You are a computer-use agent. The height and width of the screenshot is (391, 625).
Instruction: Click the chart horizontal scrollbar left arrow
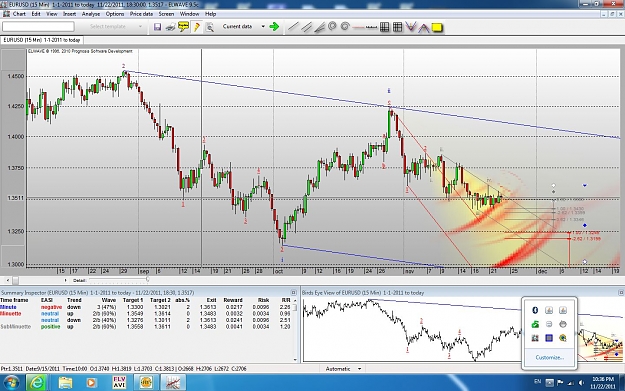[8, 280]
